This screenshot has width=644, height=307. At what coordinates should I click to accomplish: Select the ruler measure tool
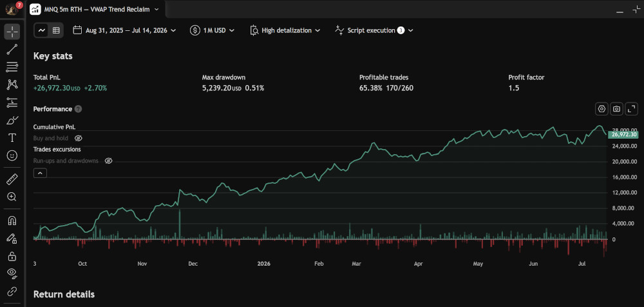[x=12, y=179]
